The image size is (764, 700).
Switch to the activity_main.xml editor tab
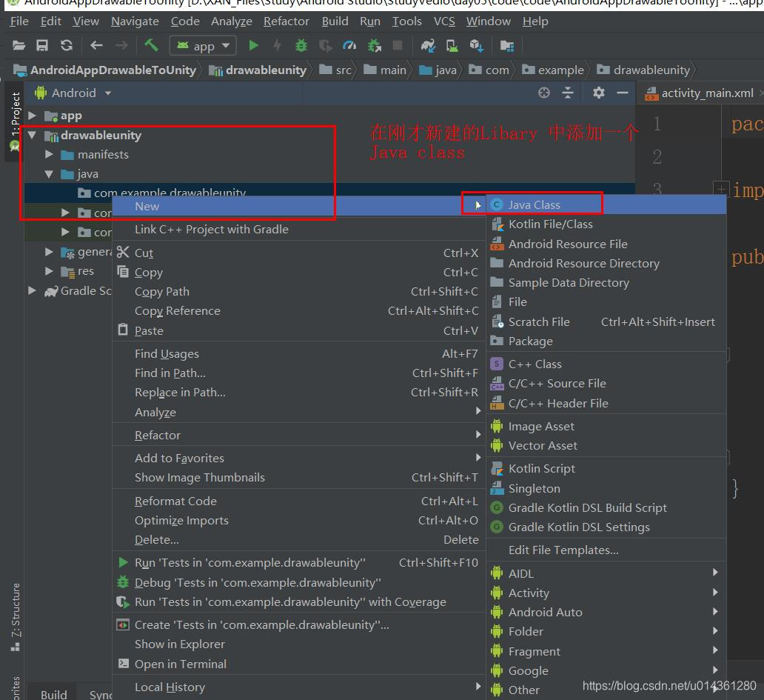click(700, 93)
